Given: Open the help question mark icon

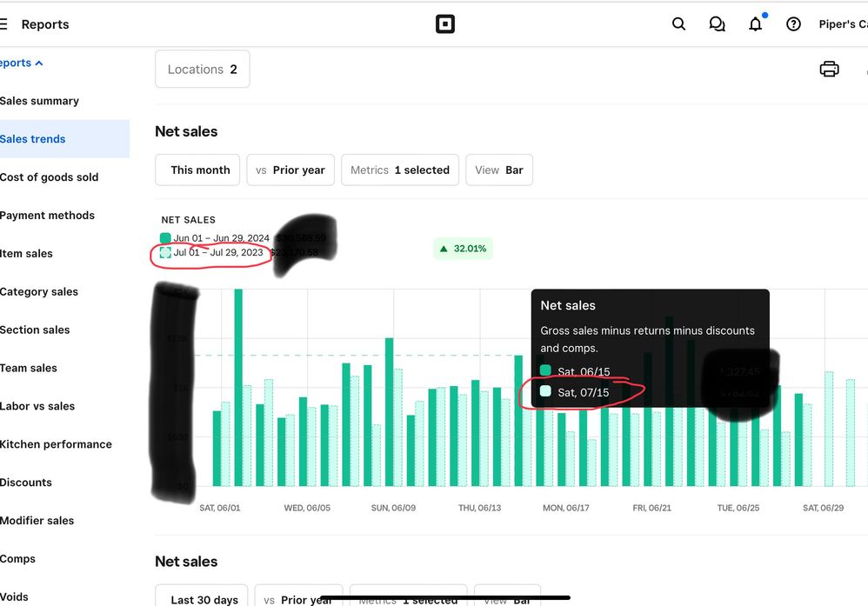Looking at the screenshot, I should 793,24.
